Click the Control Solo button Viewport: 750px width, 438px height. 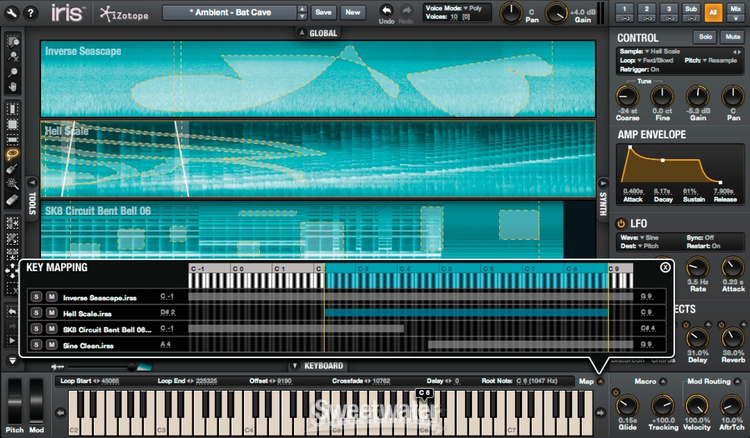pyautogui.click(x=706, y=37)
